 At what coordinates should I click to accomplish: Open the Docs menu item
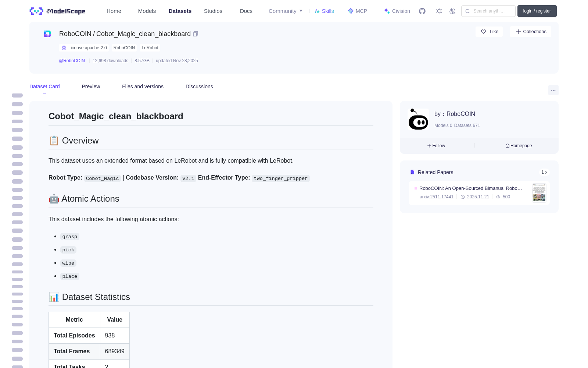click(x=246, y=11)
